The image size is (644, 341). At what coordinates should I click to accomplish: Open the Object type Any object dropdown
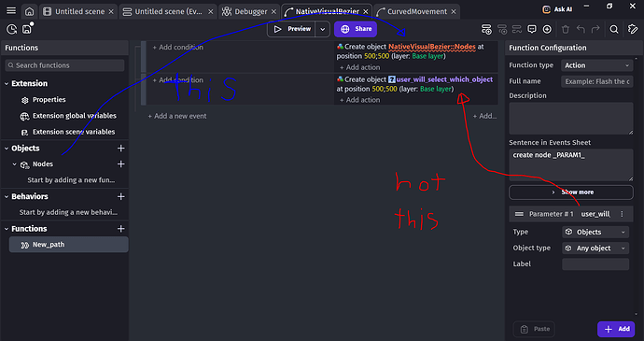pos(595,248)
